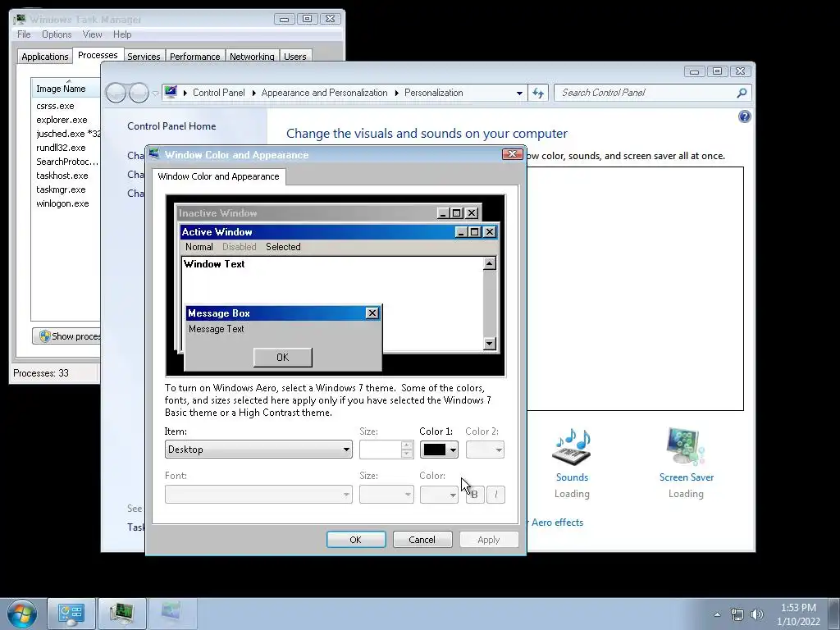The image size is (840, 630).
Task: Open the Font Size dropdown
Action: 386,495
